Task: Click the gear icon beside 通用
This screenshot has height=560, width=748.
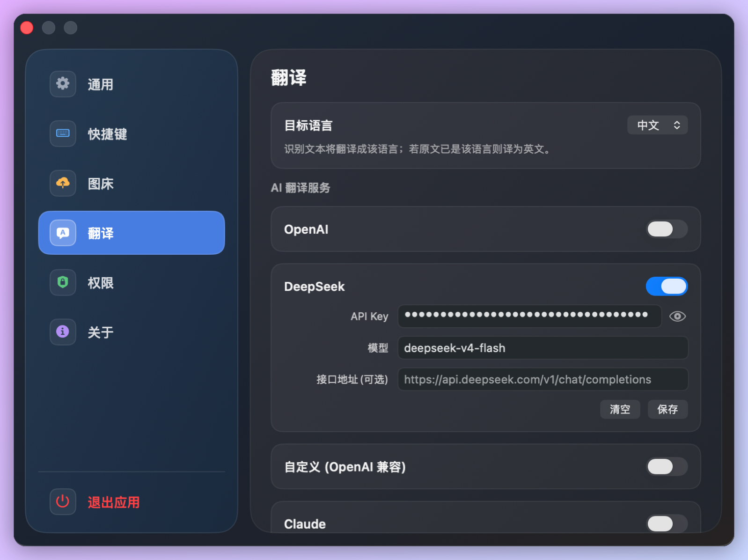Action: coord(63,84)
